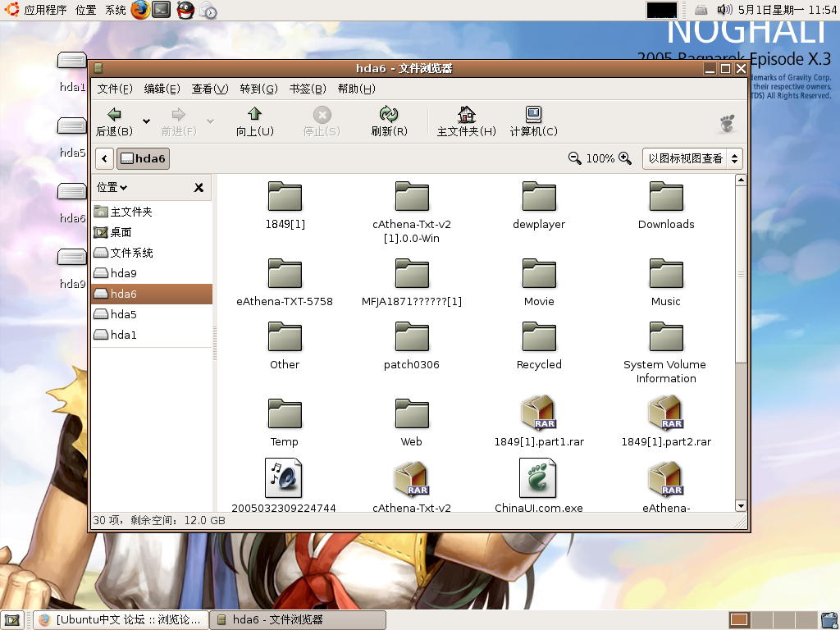The height and width of the screenshot is (630, 840).
Task: Click the hda6 path bar button
Action: click(x=143, y=158)
